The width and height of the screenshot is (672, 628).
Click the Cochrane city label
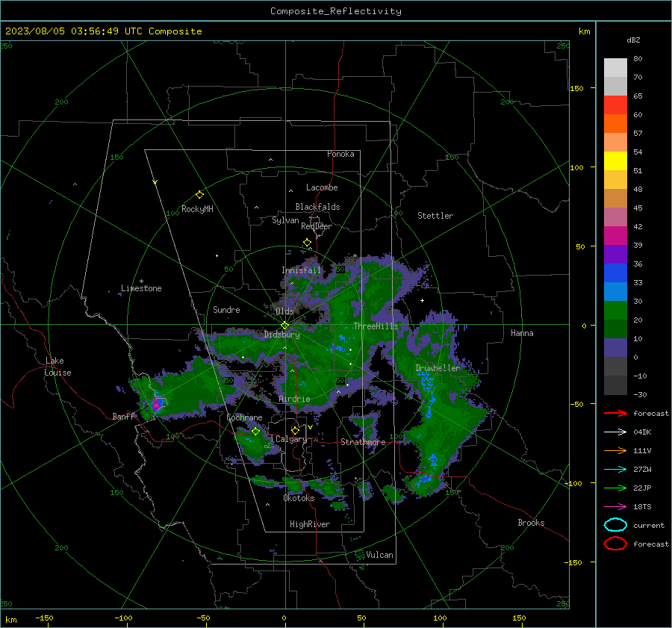pos(244,417)
